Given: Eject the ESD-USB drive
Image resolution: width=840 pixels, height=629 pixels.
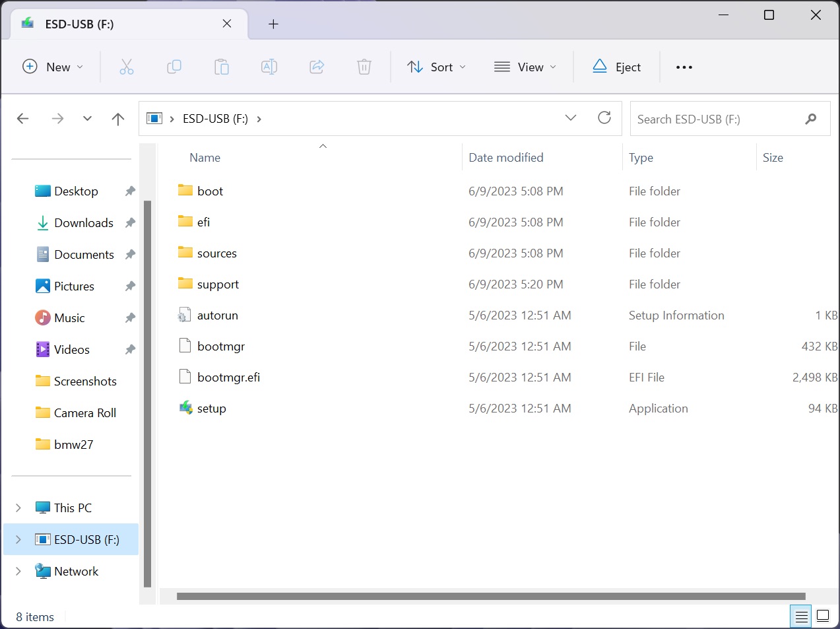Looking at the screenshot, I should (x=617, y=67).
